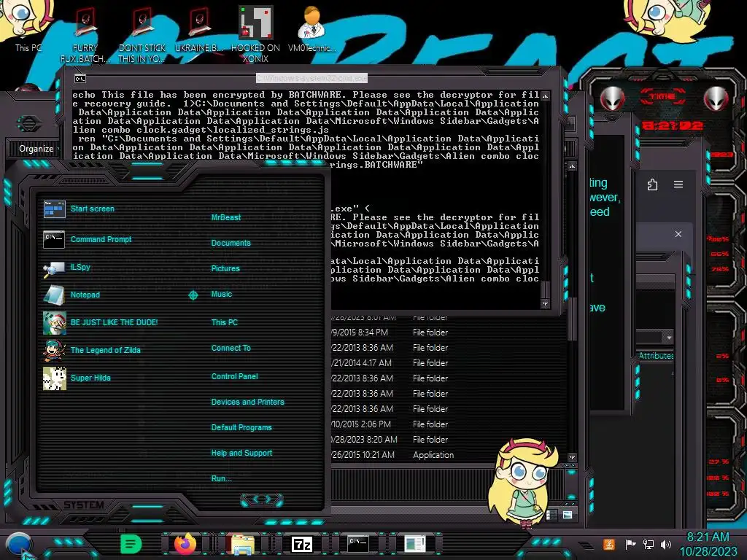Click Explorer list scroll down arrow
747x560 pixels.
[x=572, y=458]
